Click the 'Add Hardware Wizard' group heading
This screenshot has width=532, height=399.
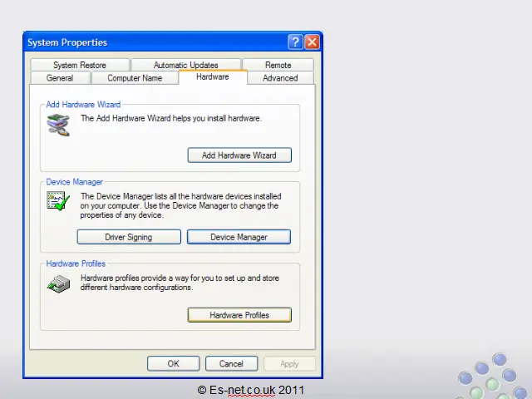coord(83,104)
